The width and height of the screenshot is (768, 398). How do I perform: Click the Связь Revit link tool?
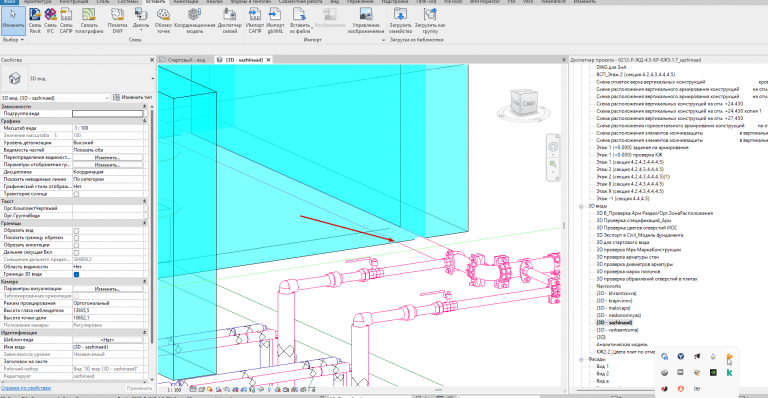point(35,21)
